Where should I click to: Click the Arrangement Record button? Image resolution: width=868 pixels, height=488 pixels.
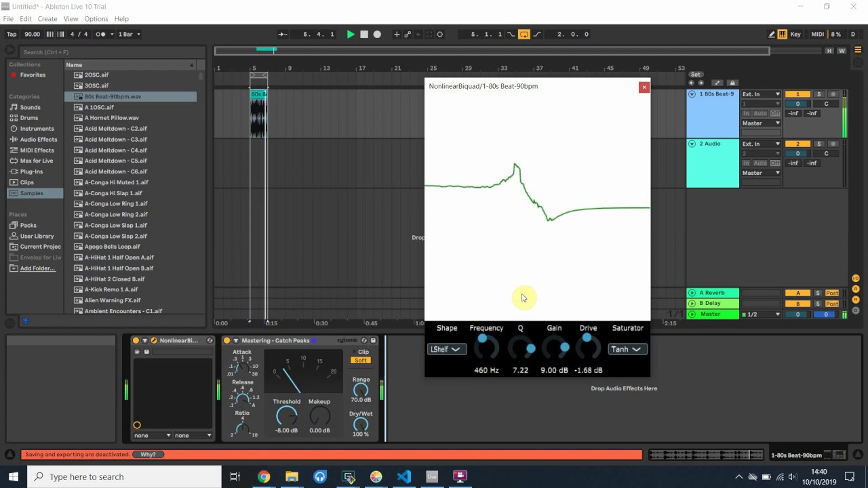click(378, 34)
